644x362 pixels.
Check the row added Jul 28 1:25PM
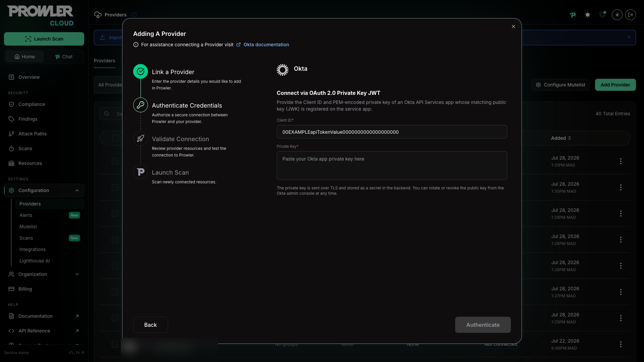[x=115, y=318]
